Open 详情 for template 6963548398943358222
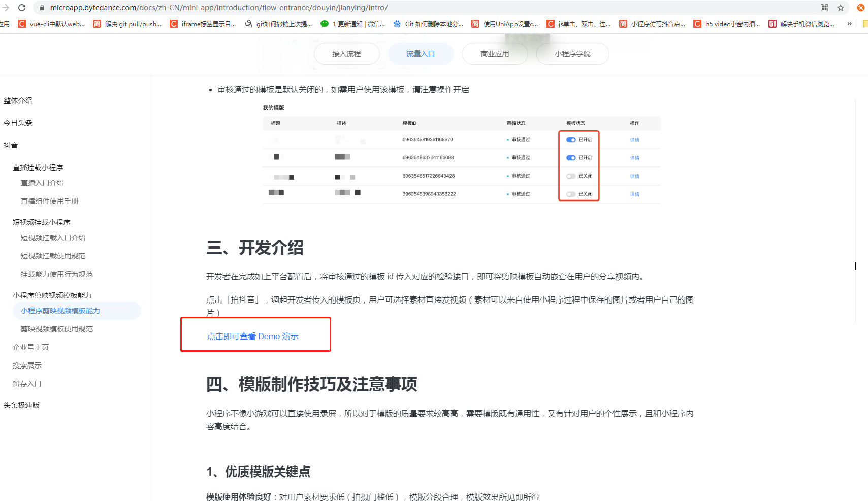 [x=635, y=194]
